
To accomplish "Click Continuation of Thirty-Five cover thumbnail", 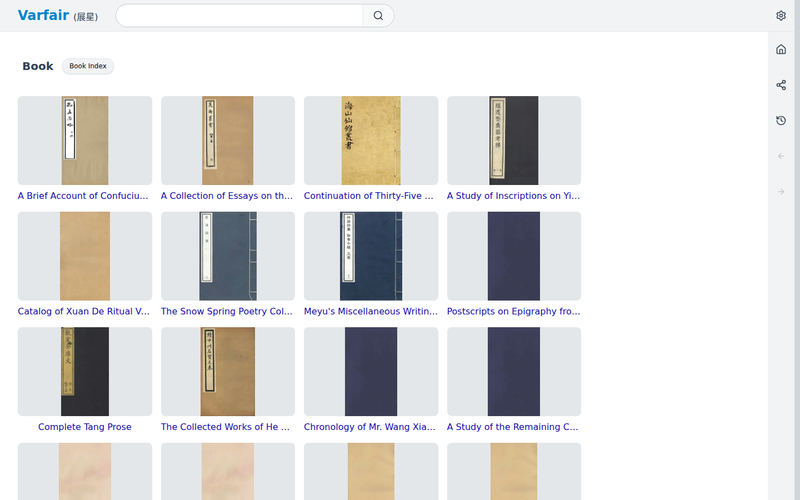I will (371, 140).
